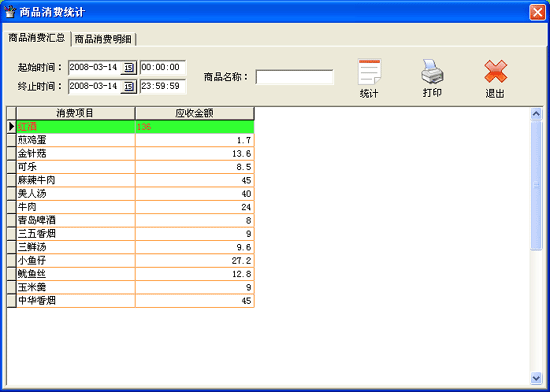Viewport: 550px width, 392px height.
Task: Click the start time field 00:00:00
Action: click(163, 67)
